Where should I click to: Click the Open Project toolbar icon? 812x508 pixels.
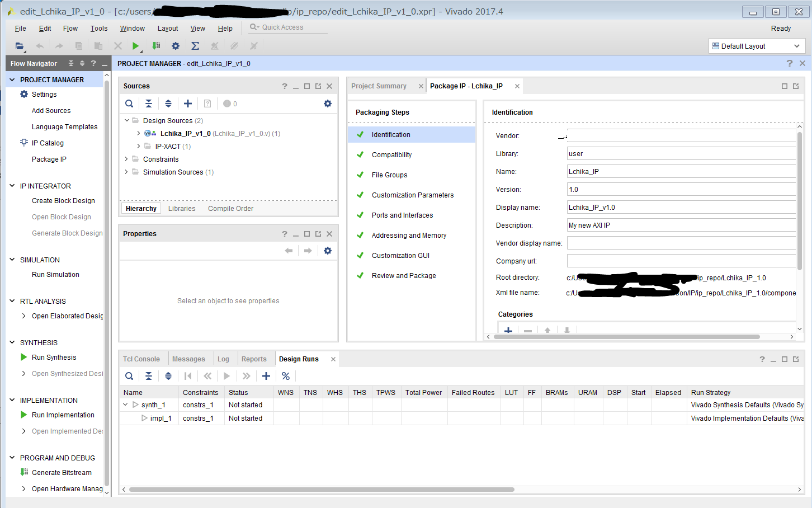point(20,46)
